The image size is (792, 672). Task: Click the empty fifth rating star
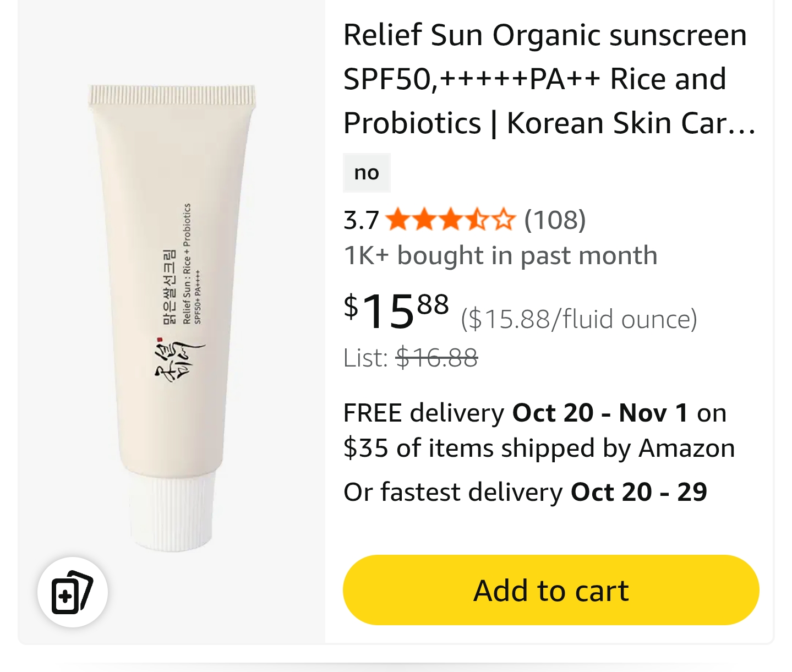504,220
